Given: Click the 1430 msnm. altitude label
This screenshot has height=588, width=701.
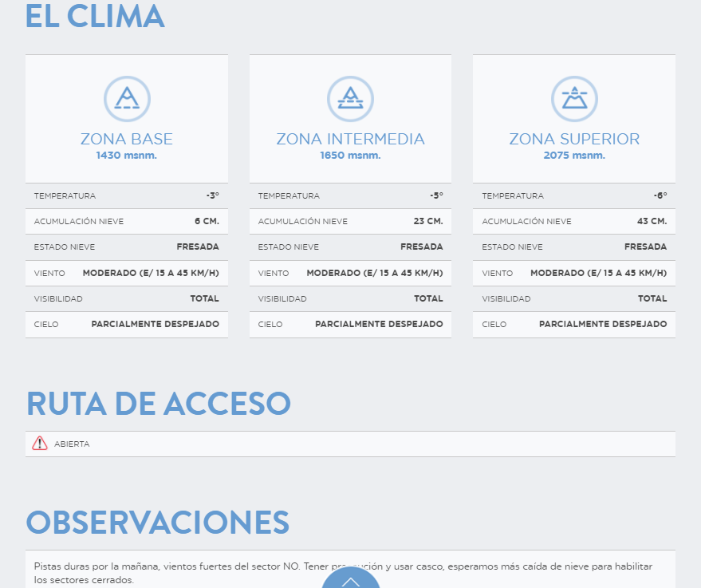Looking at the screenshot, I should tap(127, 156).
